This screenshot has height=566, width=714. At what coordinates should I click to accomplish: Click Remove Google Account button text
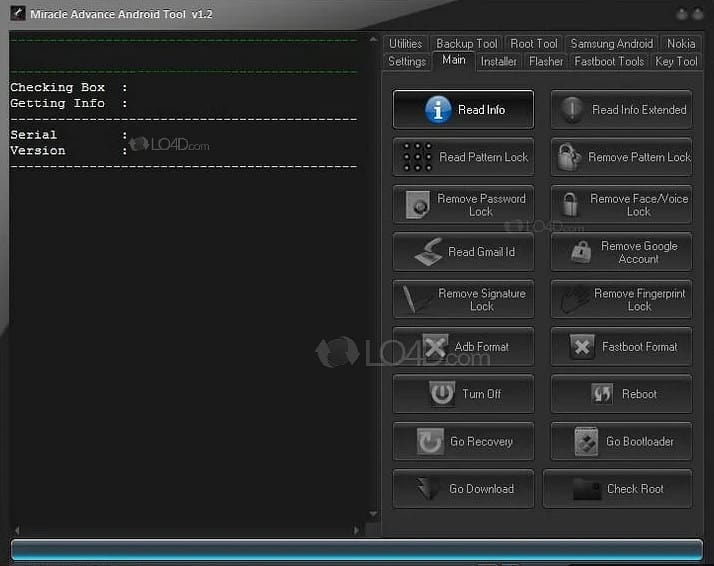click(639, 252)
